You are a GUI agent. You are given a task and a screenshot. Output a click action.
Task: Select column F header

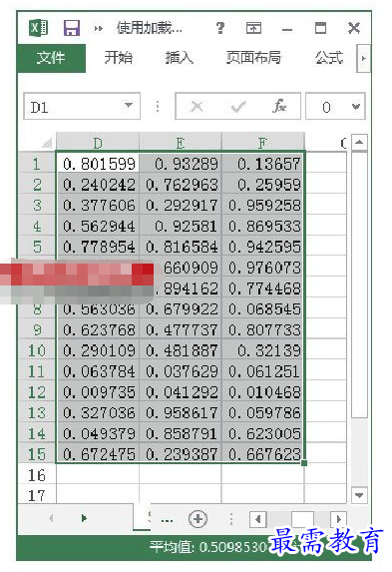(x=262, y=143)
